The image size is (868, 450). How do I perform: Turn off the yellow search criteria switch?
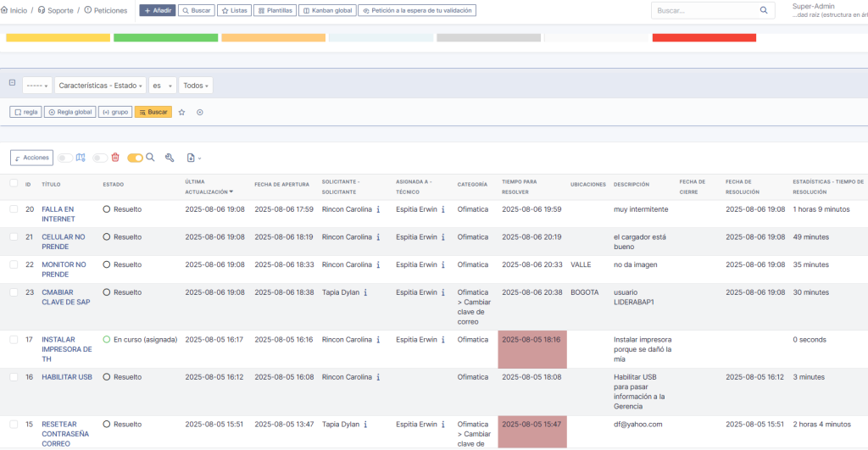point(135,158)
